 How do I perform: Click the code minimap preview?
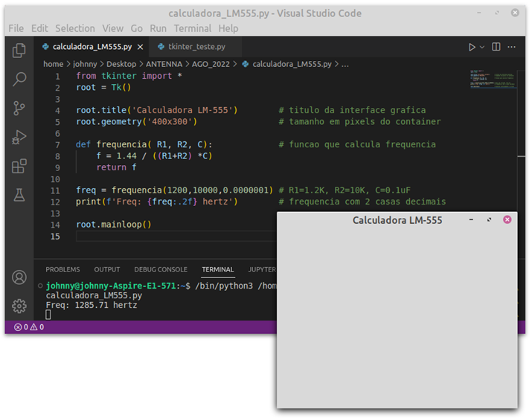(493, 79)
